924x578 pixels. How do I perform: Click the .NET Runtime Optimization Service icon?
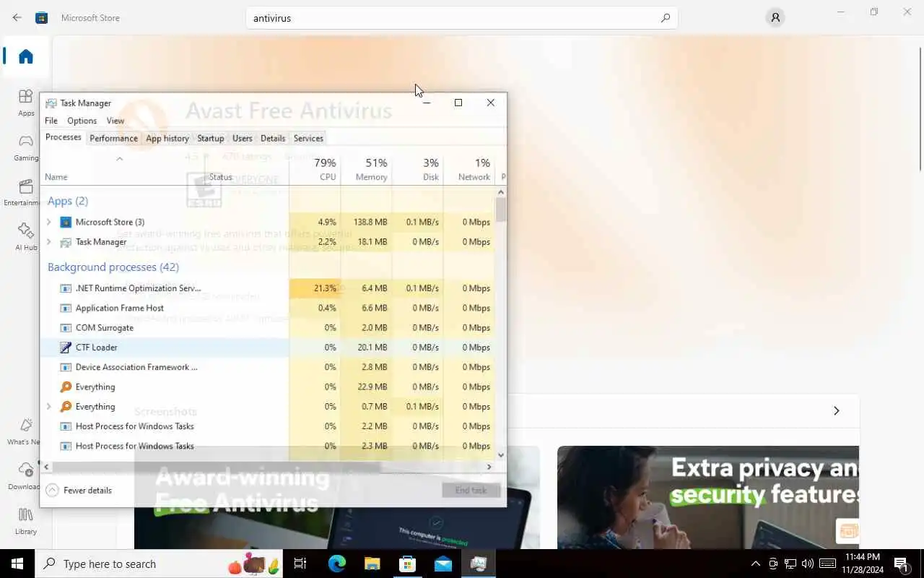pyautogui.click(x=66, y=288)
